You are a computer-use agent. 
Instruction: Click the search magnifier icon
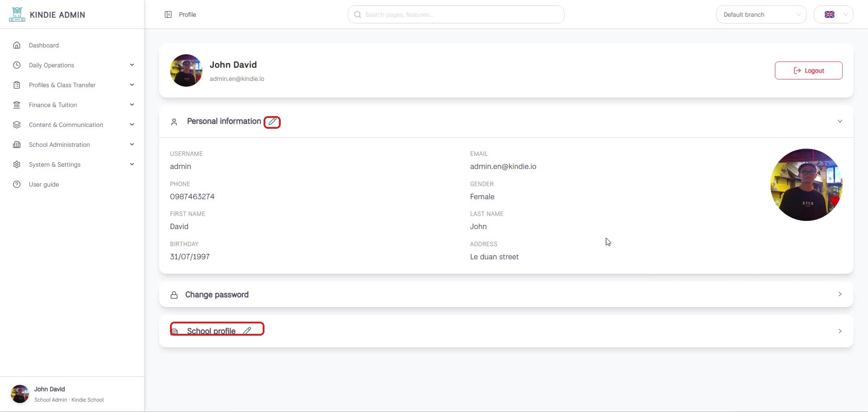coord(358,14)
